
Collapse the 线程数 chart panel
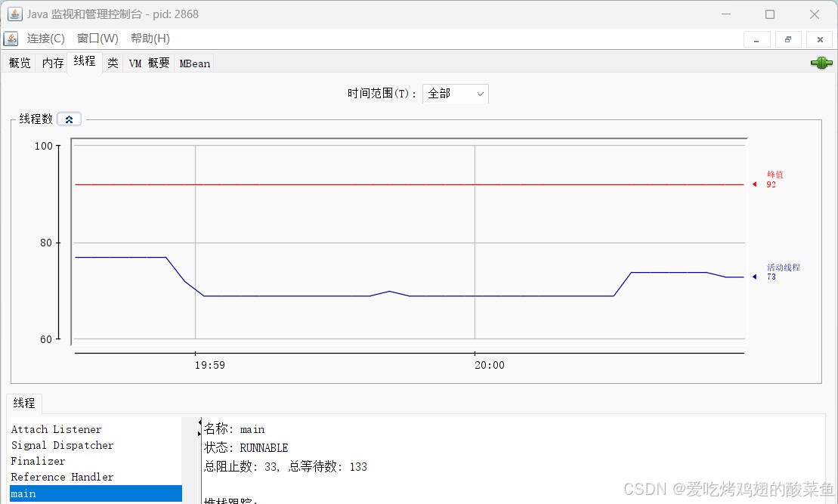[69, 119]
